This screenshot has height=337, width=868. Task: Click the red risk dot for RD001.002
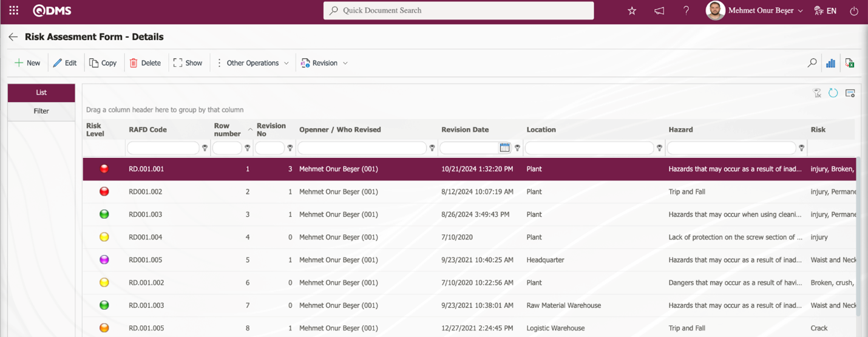(x=104, y=192)
